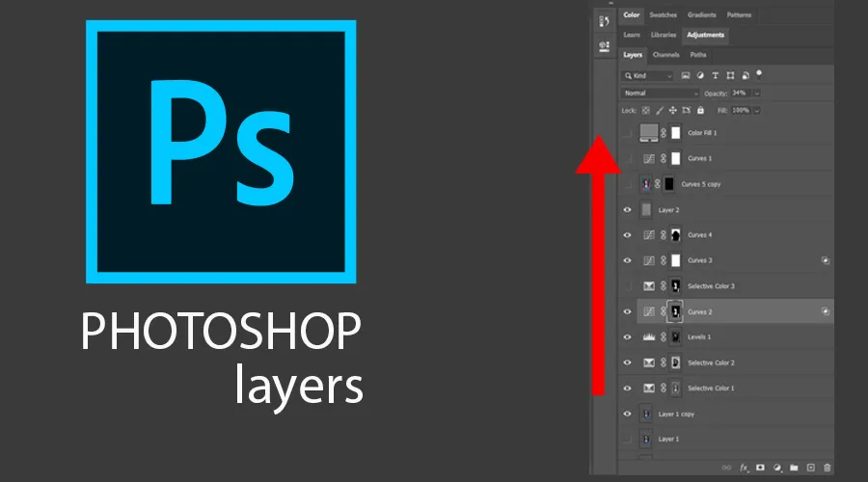The width and height of the screenshot is (868, 482).
Task: Open the fx layer style menu
Action: tap(744, 468)
